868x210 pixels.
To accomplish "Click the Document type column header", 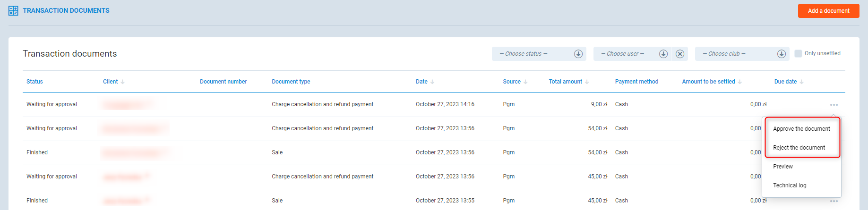I will [x=291, y=82].
